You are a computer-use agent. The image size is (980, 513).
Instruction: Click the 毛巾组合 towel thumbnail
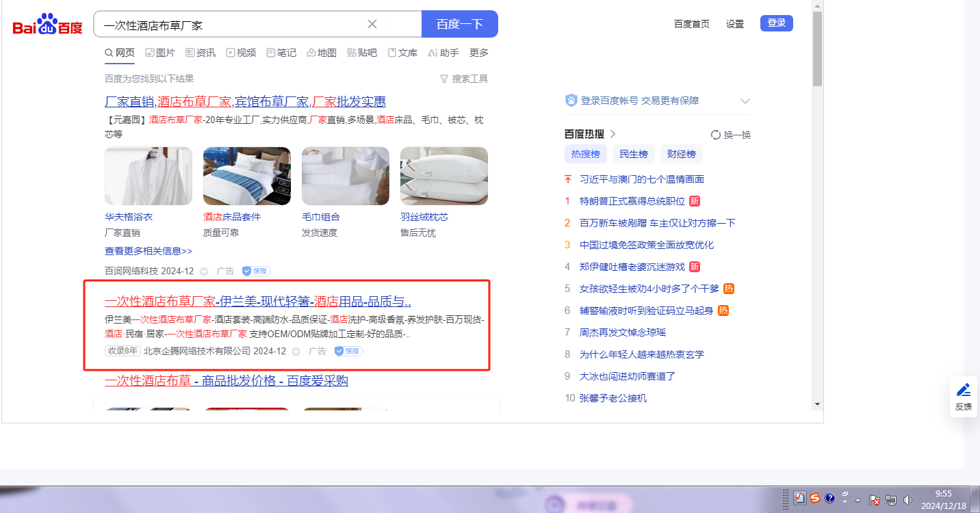point(346,176)
